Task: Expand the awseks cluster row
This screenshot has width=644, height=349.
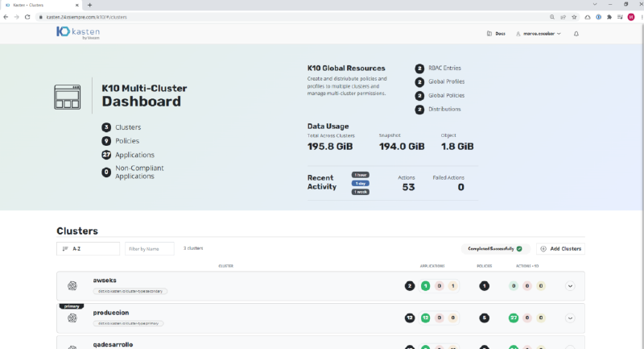Action: point(570,285)
